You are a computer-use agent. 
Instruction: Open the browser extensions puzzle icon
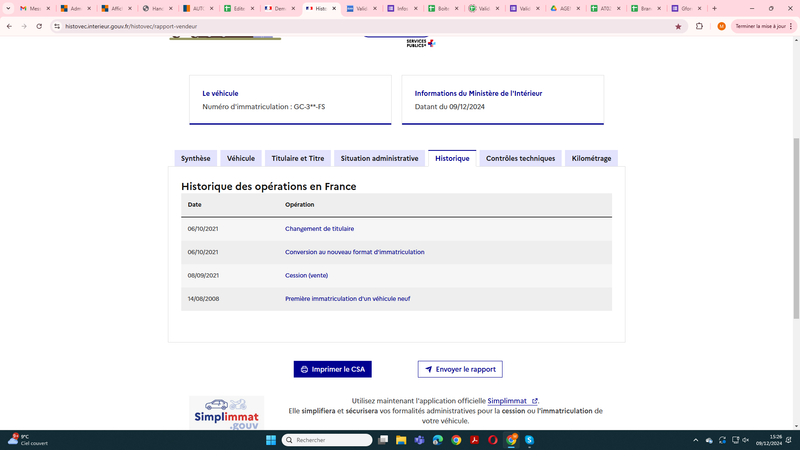(x=699, y=27)
